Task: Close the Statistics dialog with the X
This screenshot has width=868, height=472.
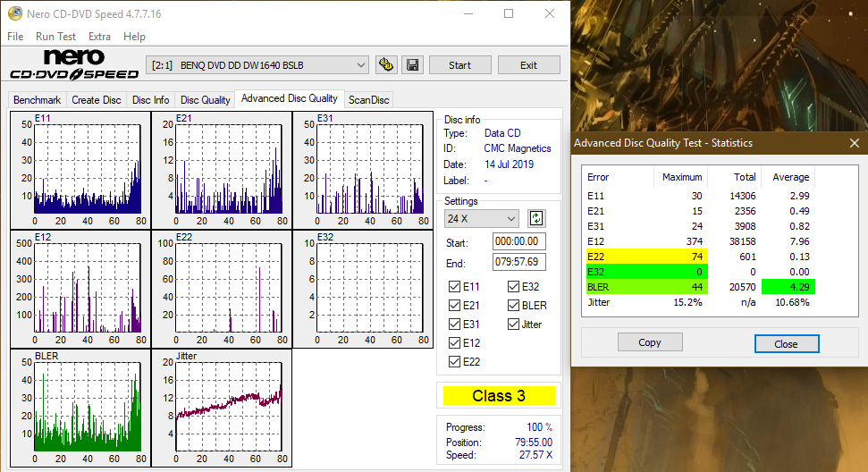Action: point(855,143)
